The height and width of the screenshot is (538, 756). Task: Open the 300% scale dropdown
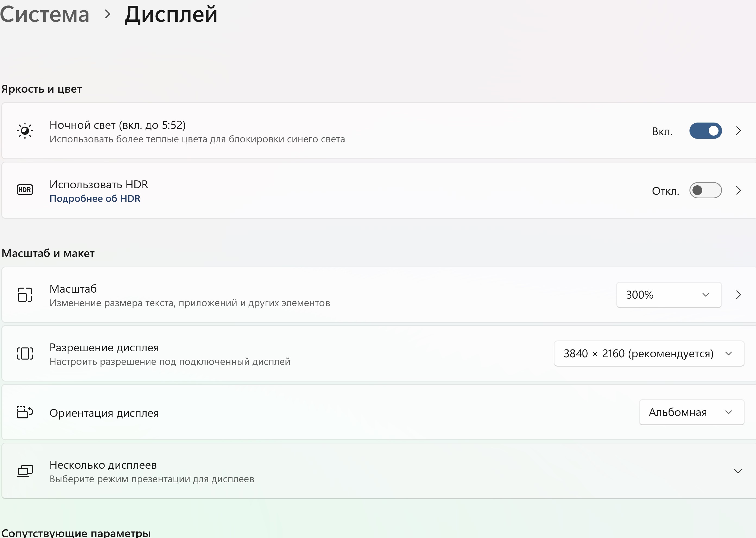click(669, 295)
